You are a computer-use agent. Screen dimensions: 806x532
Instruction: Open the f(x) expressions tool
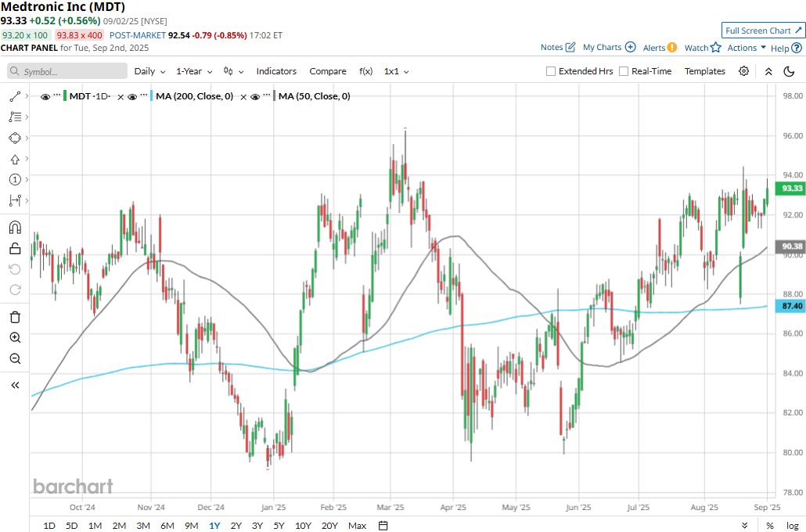click(x=365, y=71)
